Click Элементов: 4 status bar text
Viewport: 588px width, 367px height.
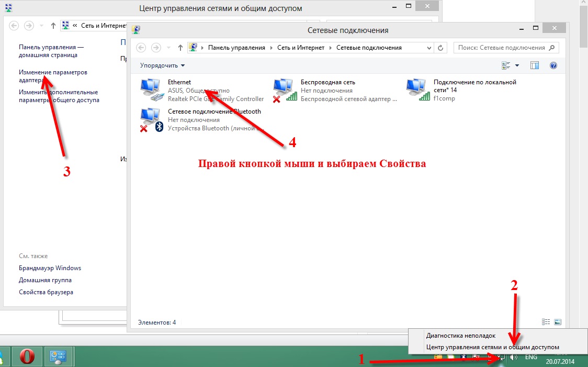pos(157,322)
